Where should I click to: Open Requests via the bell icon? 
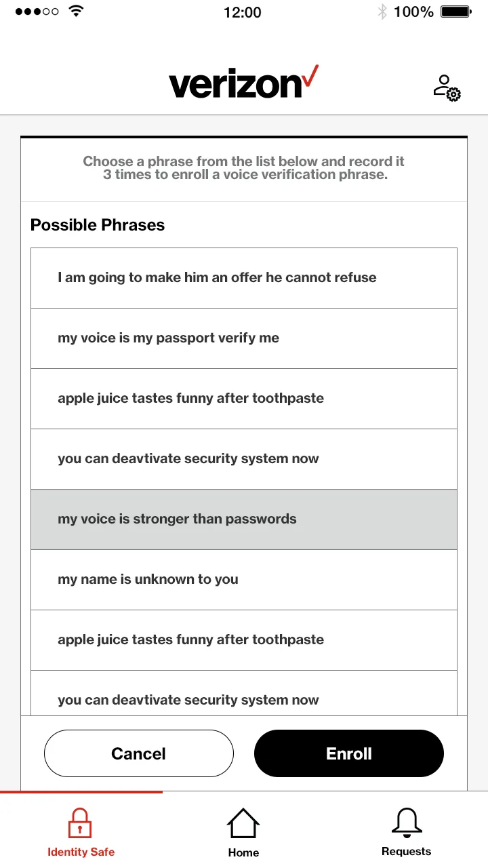pos(406,823)
